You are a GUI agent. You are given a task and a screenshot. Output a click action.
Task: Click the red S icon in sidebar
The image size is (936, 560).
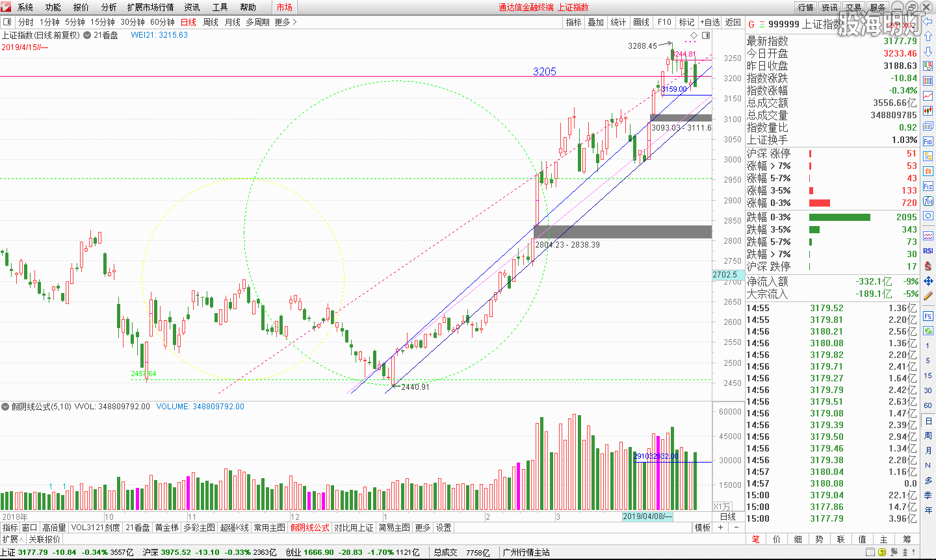(x=928, y=266)
